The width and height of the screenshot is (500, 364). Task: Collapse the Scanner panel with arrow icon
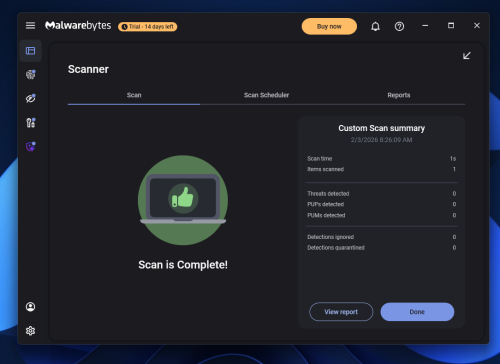[467, 56]
